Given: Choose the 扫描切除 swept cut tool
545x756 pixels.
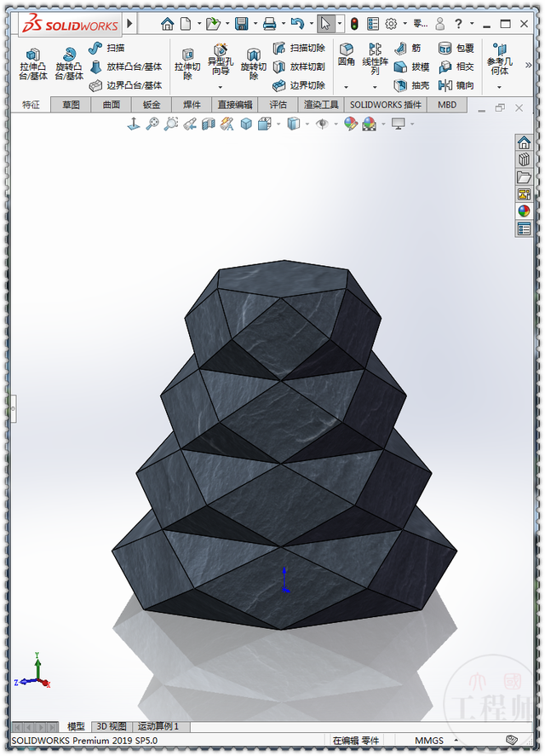Looking at the screenshot, I should [299, 48].
